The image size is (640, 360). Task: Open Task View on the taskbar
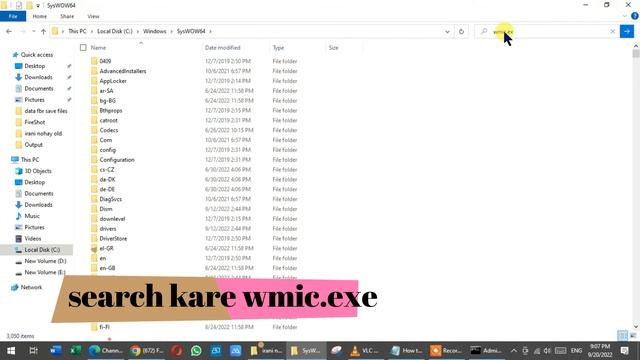coord(33,351)
